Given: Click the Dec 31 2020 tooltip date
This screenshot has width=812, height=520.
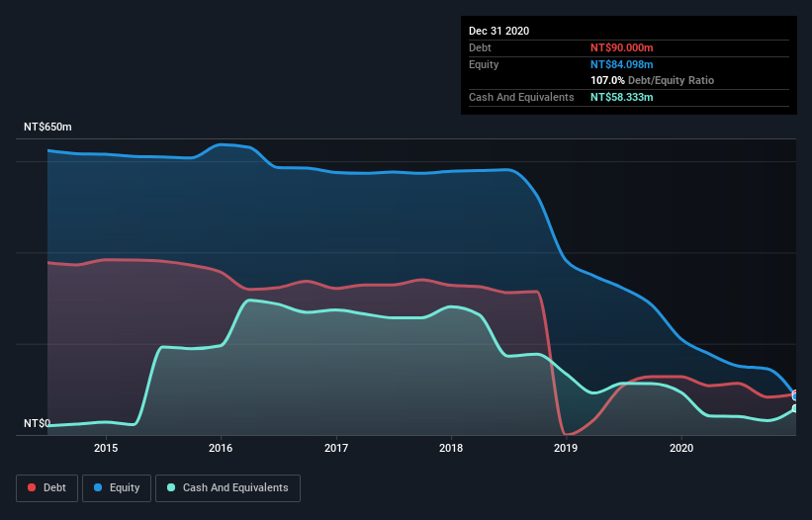Looking at the screenshot, I should pyautogui.click(x=498, y=31).
